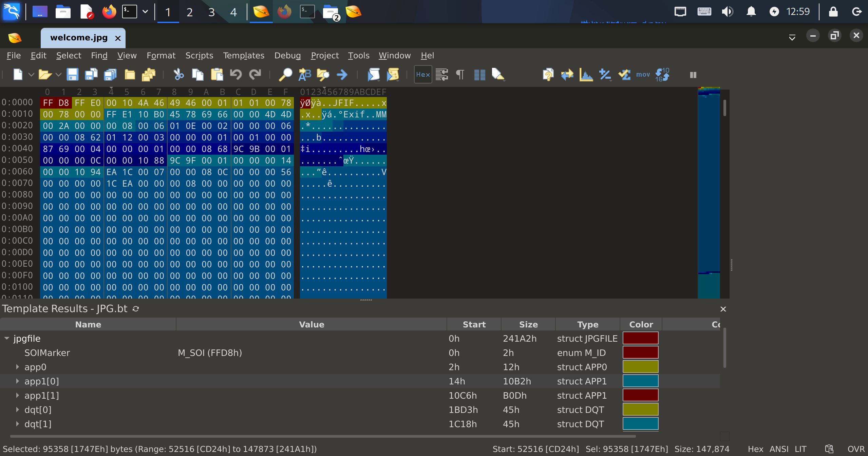The height and width of the screenshot is (456, 868).
Task: Collapse the jpgfile tree node
Action: tap(7, 338)
